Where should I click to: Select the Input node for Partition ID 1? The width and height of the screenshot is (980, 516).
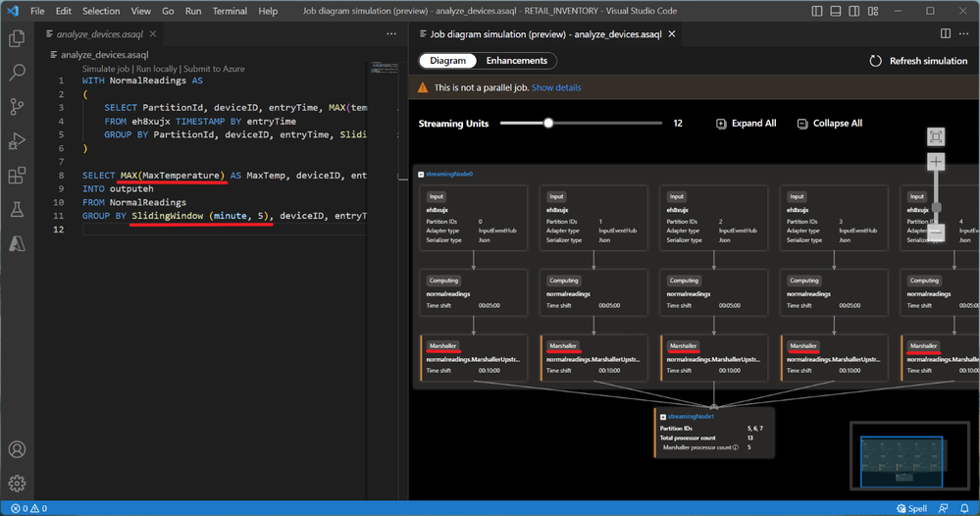tap(593, 218)
